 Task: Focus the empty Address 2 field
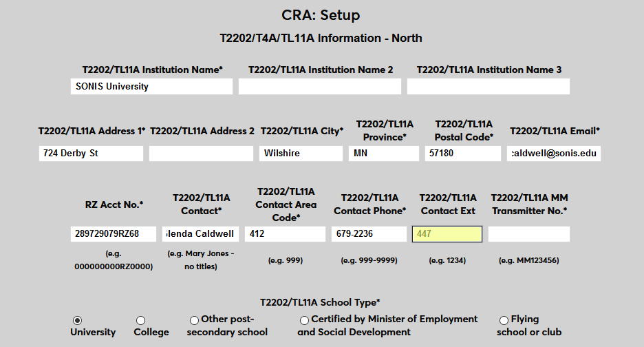201,154
